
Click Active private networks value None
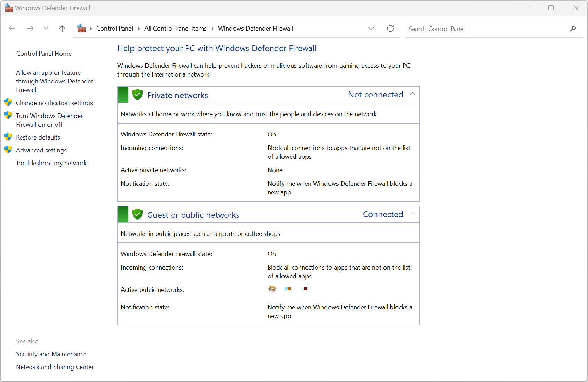pyautogui.click(x=275, y=170)
